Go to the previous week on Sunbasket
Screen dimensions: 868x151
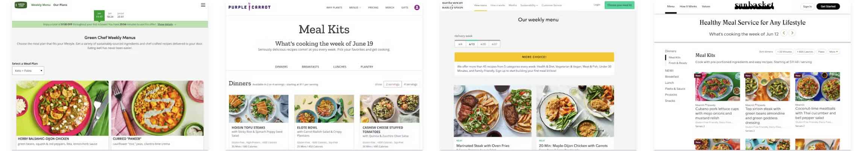[784, 33]
